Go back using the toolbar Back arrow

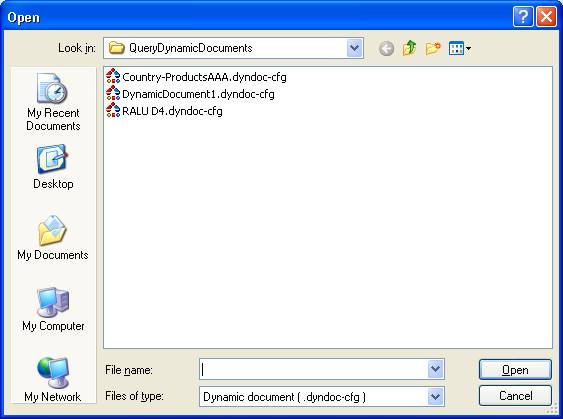pyautogui.click(x=386, y=48)
